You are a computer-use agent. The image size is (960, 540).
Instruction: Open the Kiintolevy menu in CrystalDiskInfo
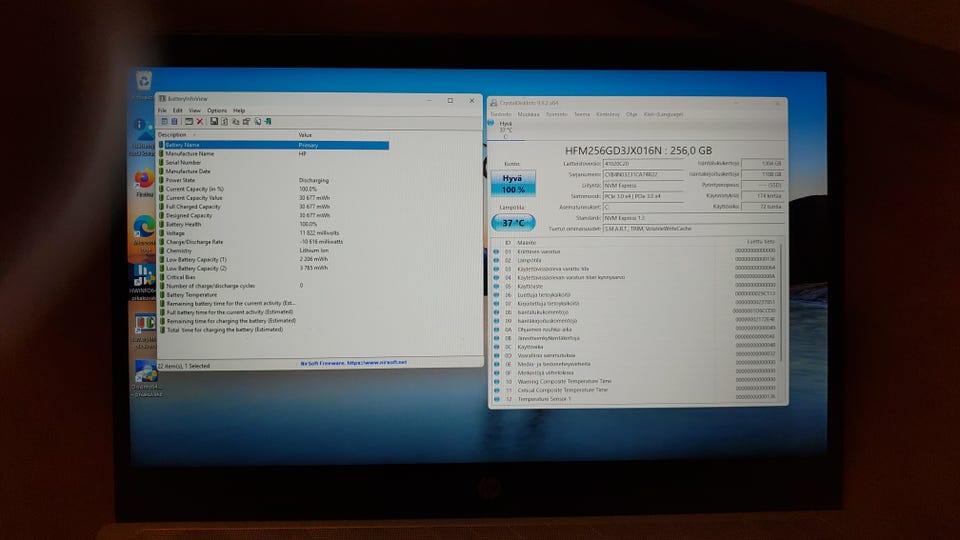tap(607, 114)
